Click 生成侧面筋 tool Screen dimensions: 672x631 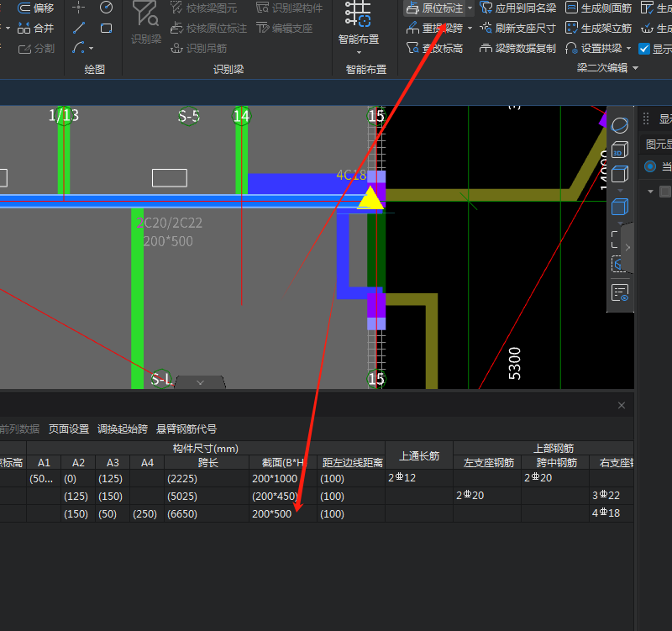pyautogui.click(x=598, y=8)
